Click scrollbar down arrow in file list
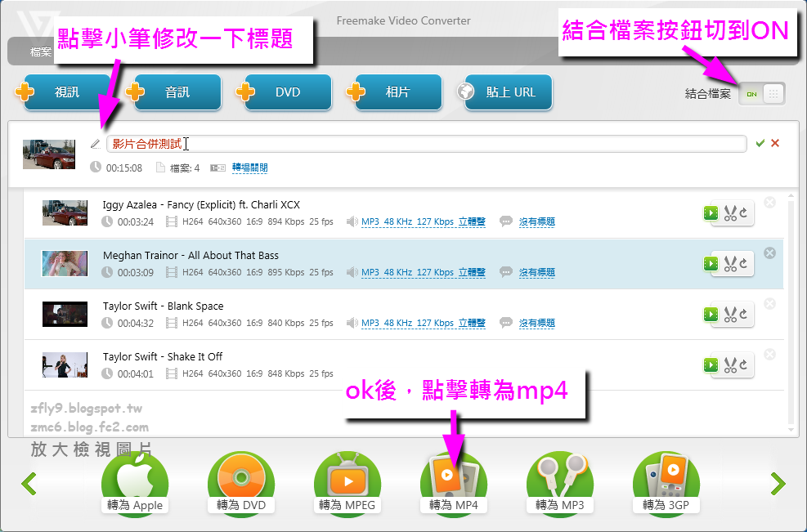This screenshot has width=807, height=532. click(791, 430)
